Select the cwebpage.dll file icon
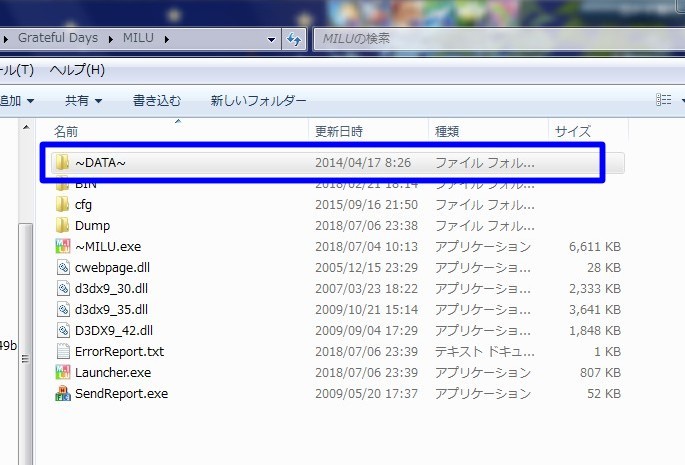The width and height of the screenshot is (685, 465). pos(62,267)
